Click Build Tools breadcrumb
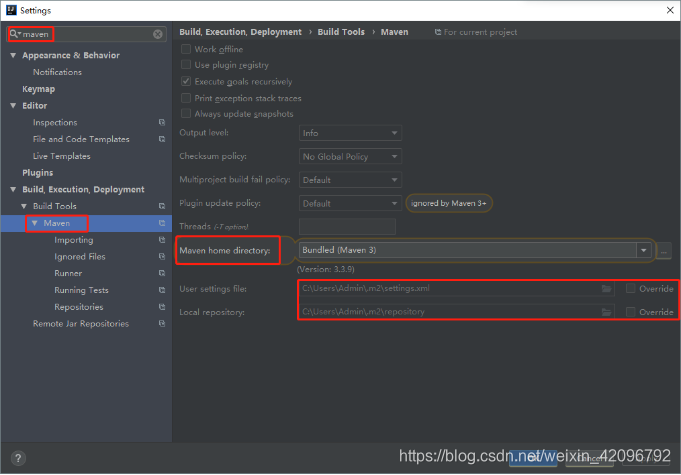 [341, 32]
